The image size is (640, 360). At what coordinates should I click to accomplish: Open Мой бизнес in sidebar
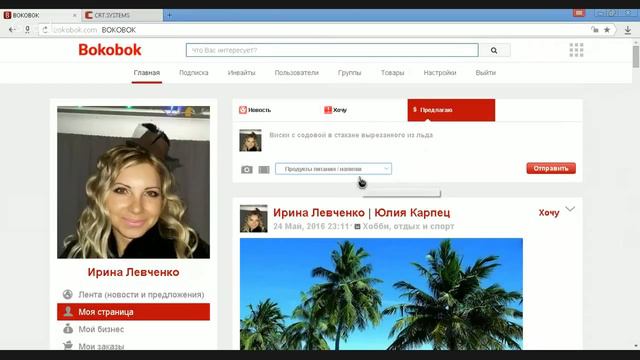click(101, 329)
